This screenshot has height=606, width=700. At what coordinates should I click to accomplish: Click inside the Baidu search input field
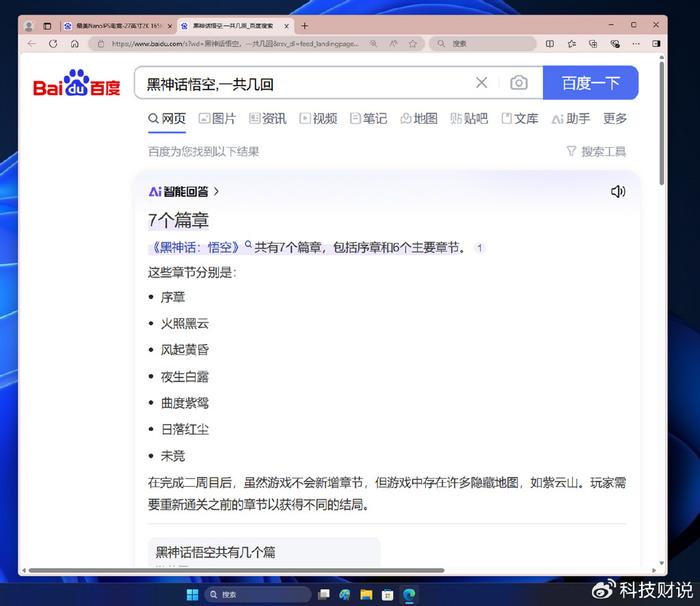click(308, 83)
